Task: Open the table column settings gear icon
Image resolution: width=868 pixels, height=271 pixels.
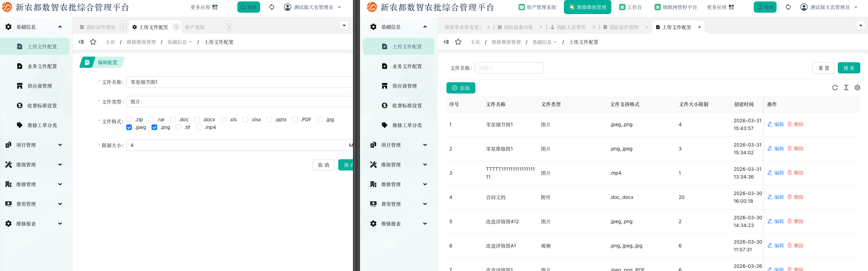Action: click(x=857, y=88)
